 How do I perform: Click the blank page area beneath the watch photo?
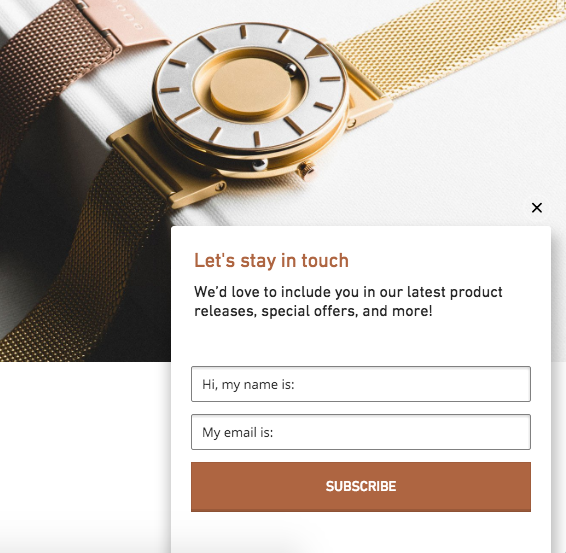pyautogui.click(x=85, y=457)
